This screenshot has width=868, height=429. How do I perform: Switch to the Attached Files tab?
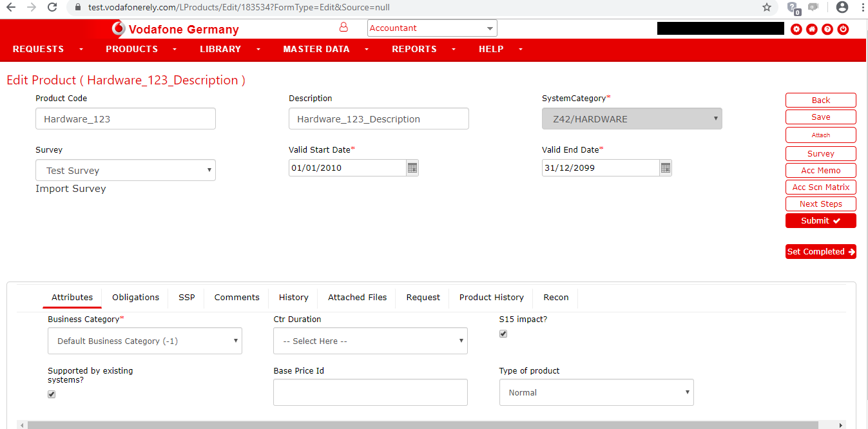coord(358,298)
